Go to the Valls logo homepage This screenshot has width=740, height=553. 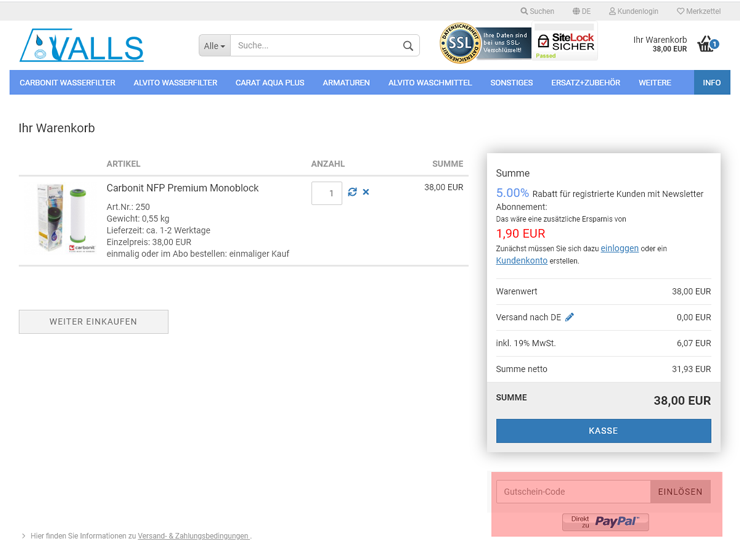pos(81,45)
